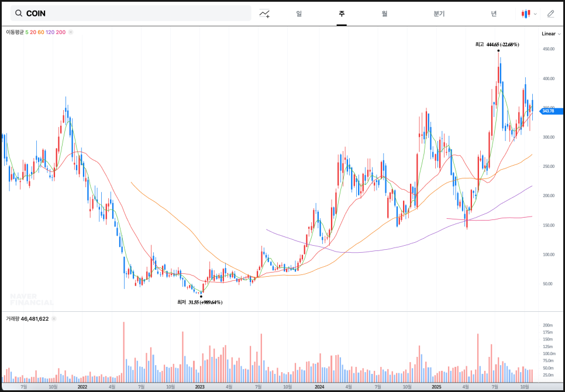Expand the chart type dropdown chevron

[535, 14]
